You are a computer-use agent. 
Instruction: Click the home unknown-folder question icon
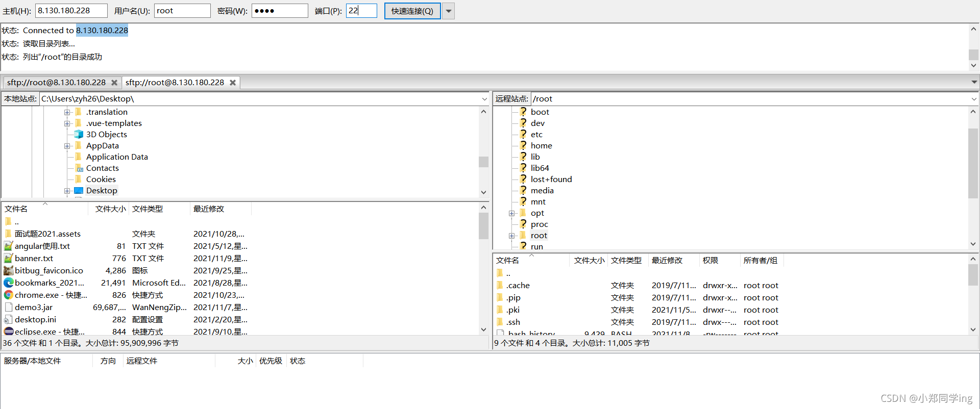click(x=523, y=145)
